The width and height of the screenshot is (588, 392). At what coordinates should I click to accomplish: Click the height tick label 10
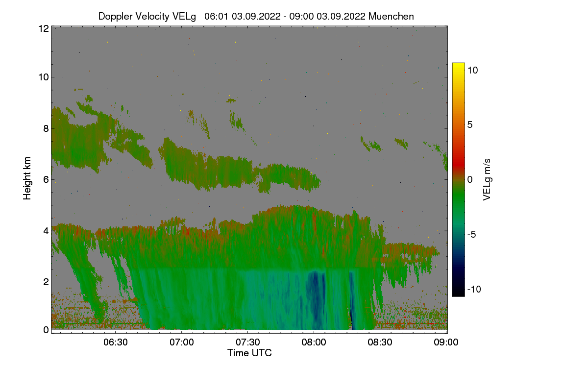pos(43,77)
